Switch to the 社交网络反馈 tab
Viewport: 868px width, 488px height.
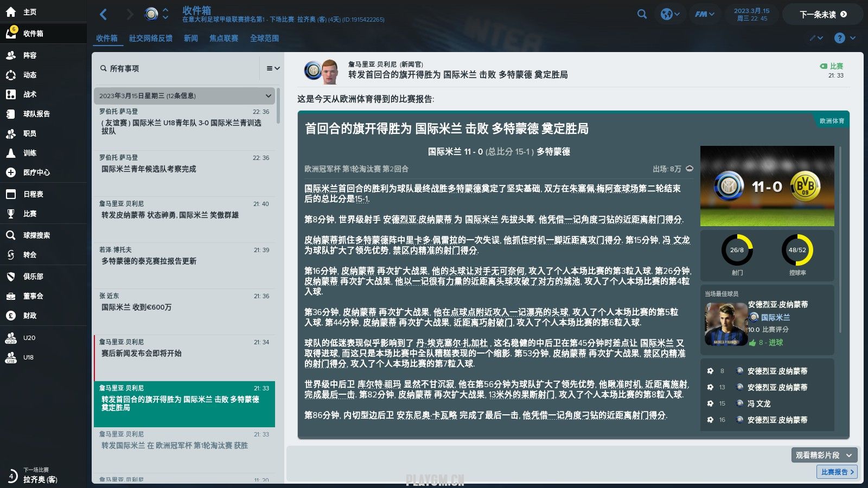click(x=151, y=38)
